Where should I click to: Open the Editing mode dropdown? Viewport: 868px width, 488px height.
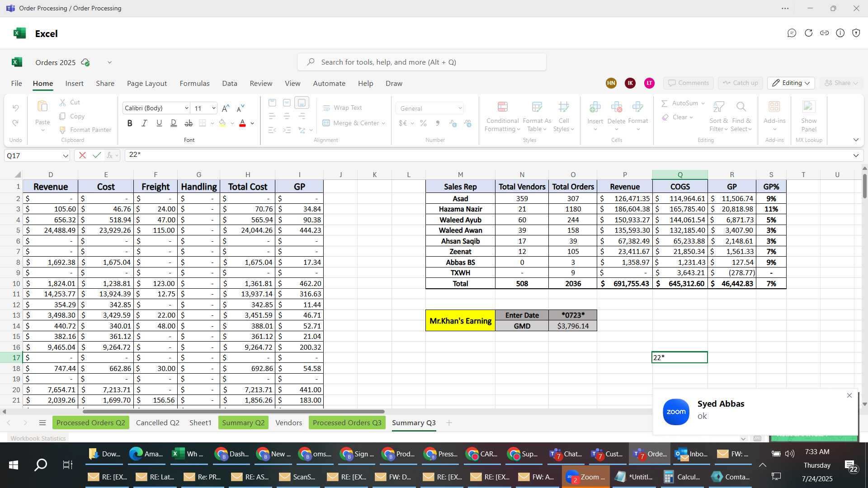(x=791, y=83)
